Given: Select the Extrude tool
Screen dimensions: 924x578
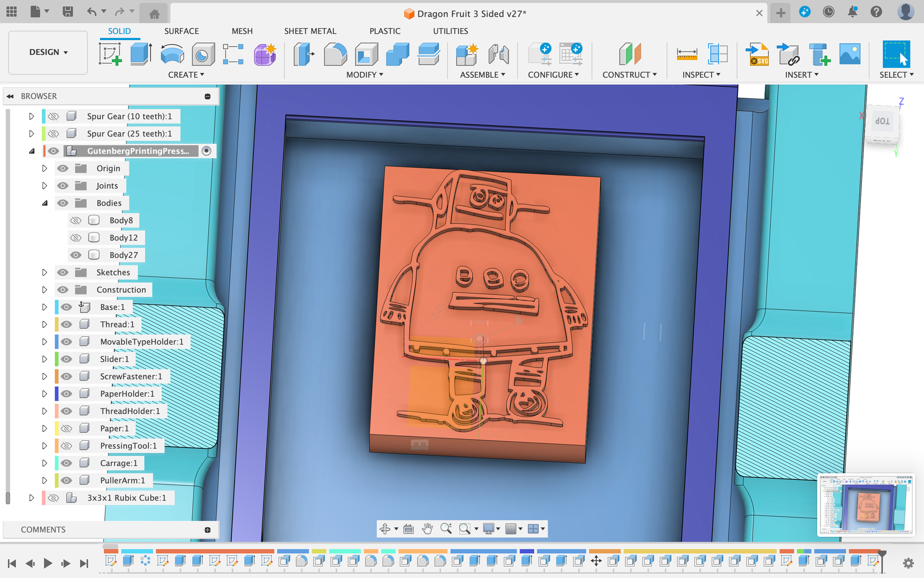Looking at the screenshot, I should pos(141,54).
